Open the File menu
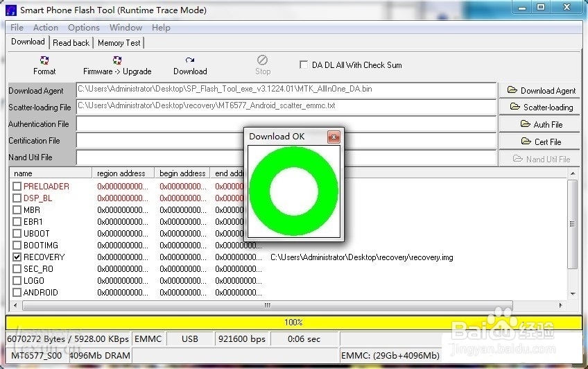The height and width of the screenshot is (369, 588). point(17,27)
